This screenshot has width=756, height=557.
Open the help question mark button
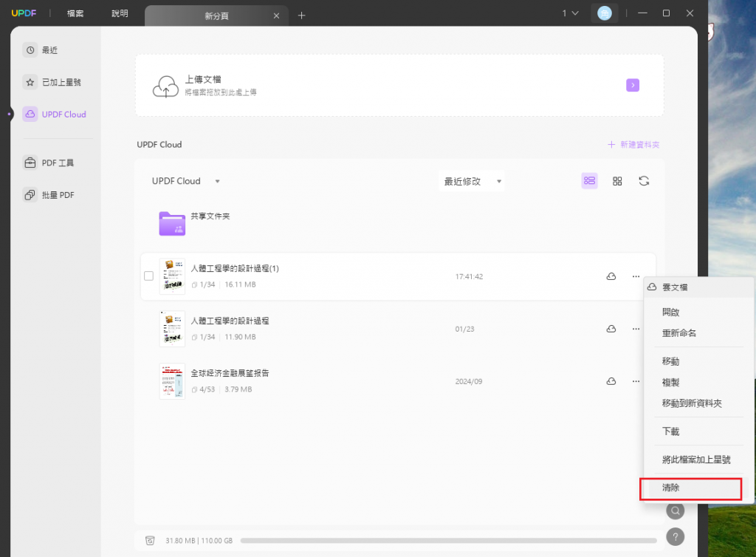(675, 537)
